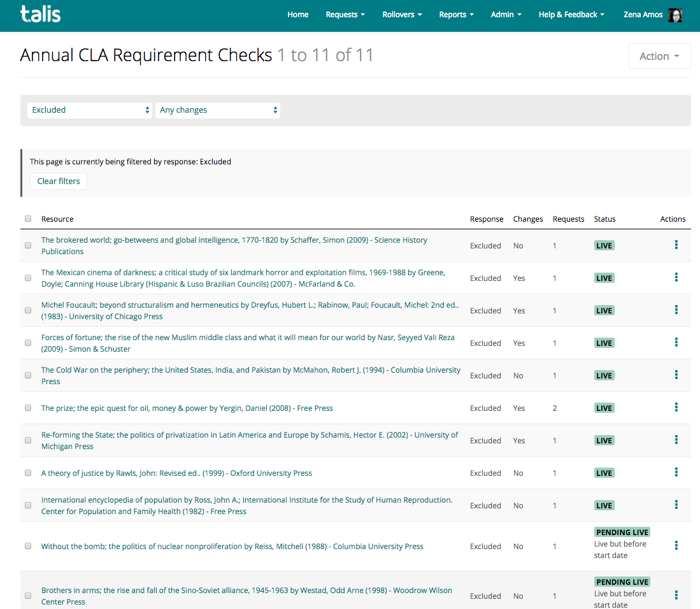Click the Talis logo
The image size is (700, 609).
[40, 14]
